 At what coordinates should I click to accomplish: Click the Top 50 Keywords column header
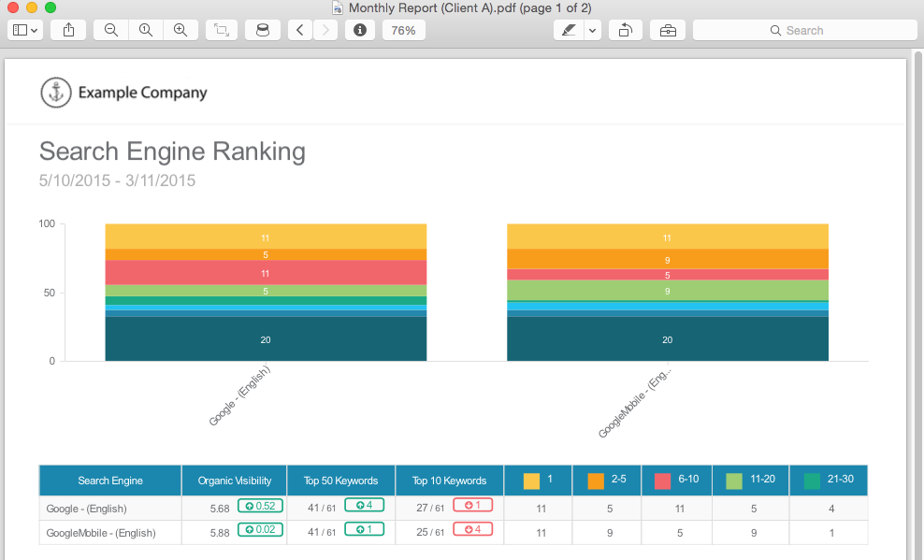[x=340, y=481]
